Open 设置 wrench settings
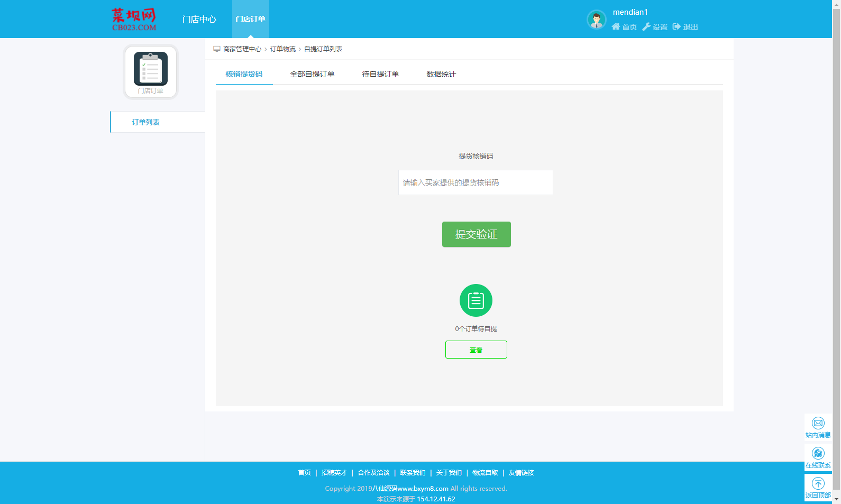Image resolution: width=841 pixels, height=504 pixels. click(x=655, y=27)
